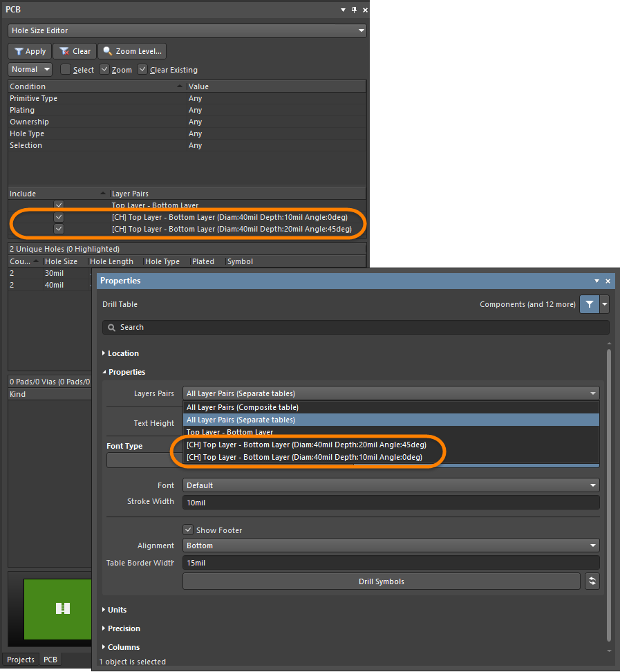The image size is (620, 672).
Task: Click the reset icon beside Drill Symbols
Action: pyautogui.click(x=592, y=581)
